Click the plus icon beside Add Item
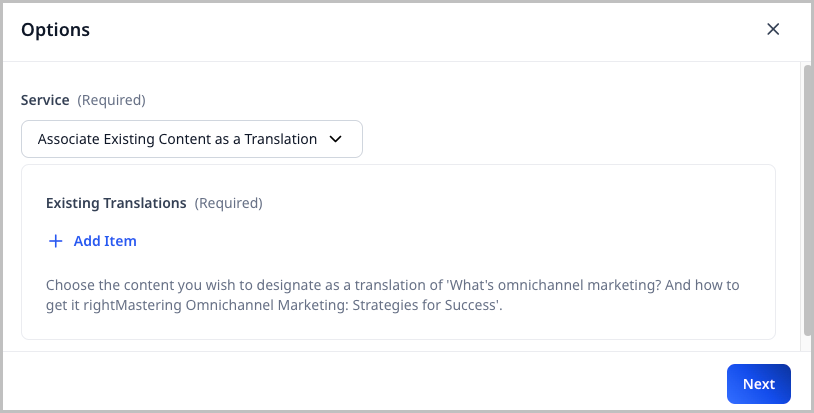The width and height of the screenshot is (814, 413). pyautogui.click(x=56, y=241)
